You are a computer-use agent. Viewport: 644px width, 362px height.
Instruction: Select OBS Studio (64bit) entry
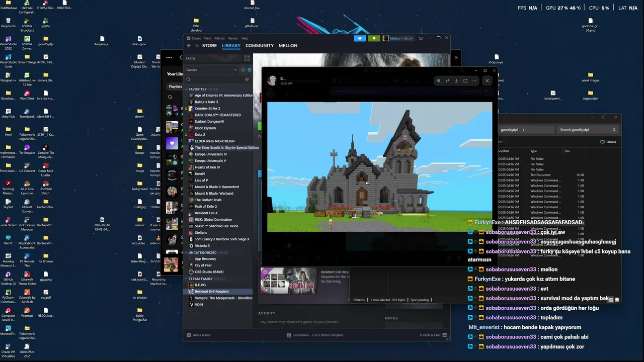point(209,272)
